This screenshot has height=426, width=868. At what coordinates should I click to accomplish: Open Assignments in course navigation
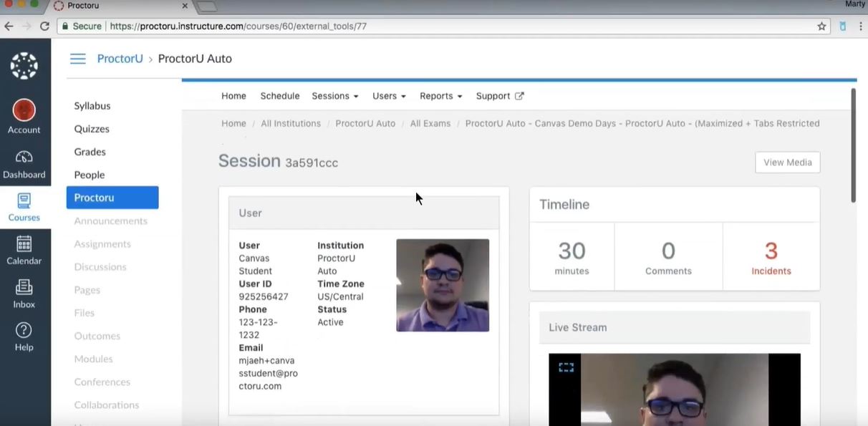(x=102, y=244)
